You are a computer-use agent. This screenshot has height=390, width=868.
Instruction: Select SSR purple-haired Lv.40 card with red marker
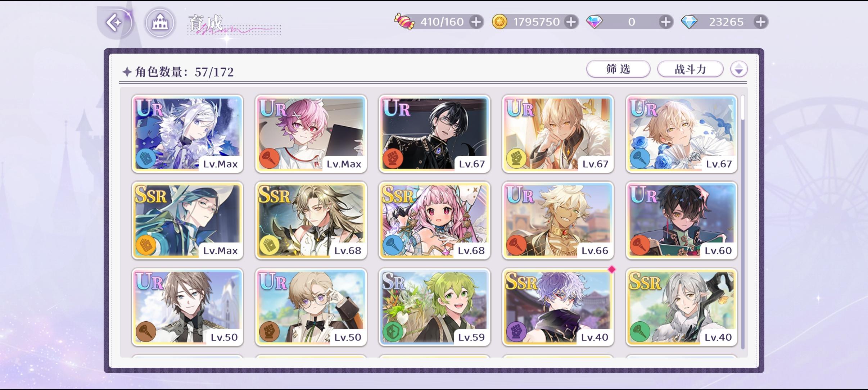(558, 307)
